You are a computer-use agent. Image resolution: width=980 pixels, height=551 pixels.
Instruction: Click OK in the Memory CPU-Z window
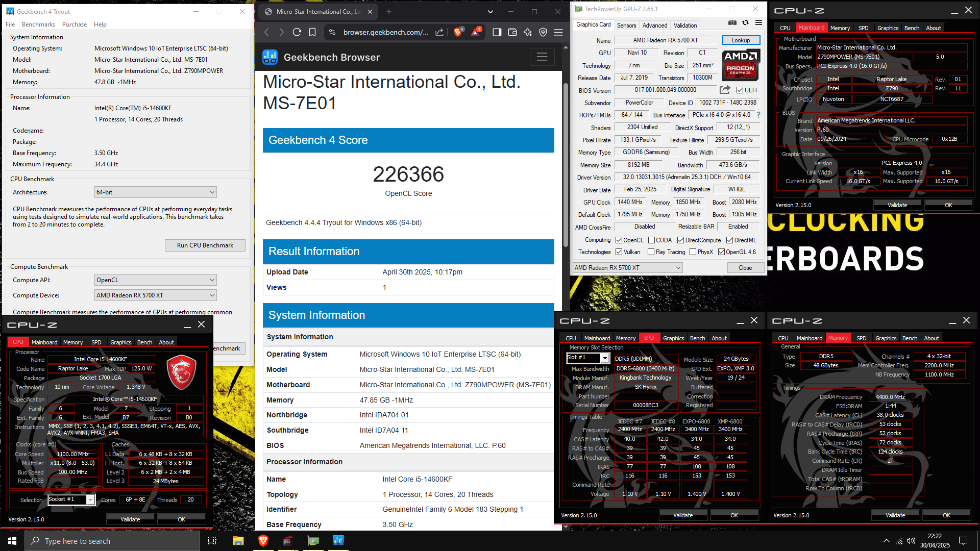946,515
